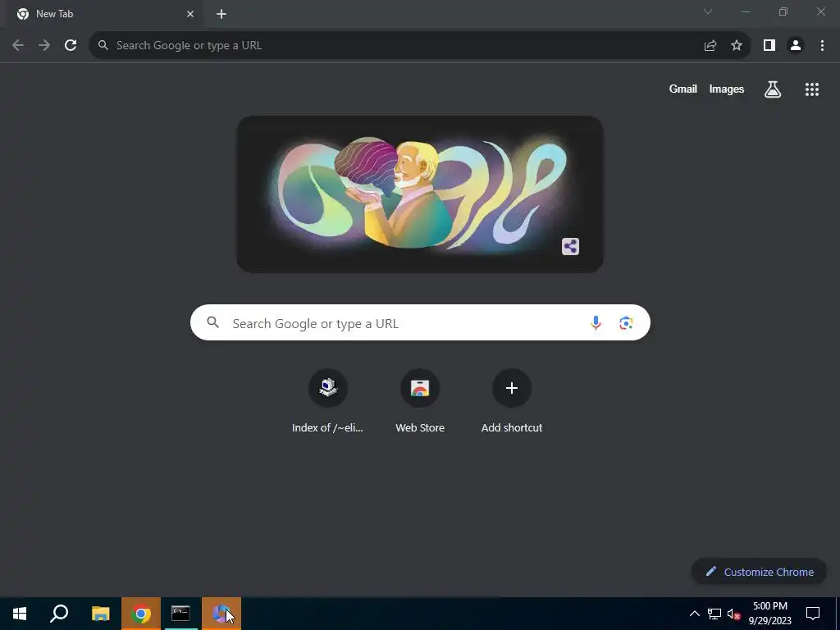Screen dimensions: 840x630
Task: Click the Images link
Action: [x=727, y=89]
